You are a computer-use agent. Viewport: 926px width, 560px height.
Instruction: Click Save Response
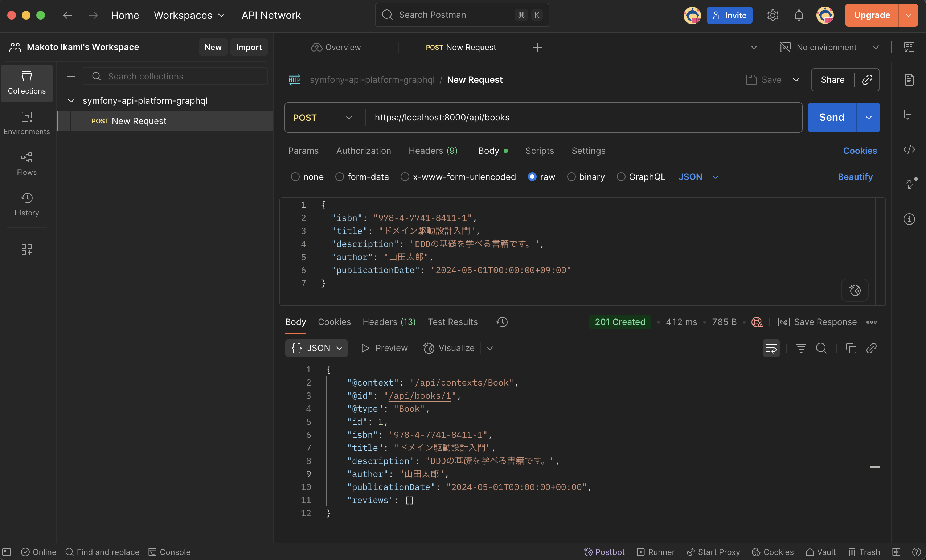(817, 322)
